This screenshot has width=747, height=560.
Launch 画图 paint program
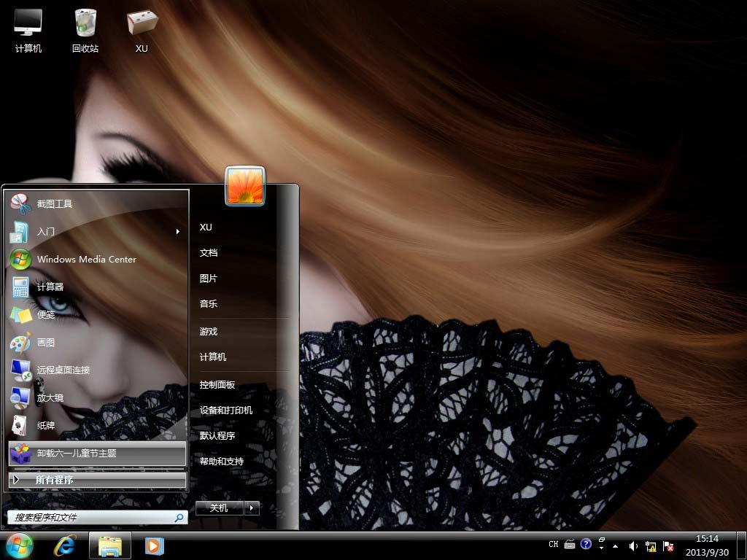point(45,343)
